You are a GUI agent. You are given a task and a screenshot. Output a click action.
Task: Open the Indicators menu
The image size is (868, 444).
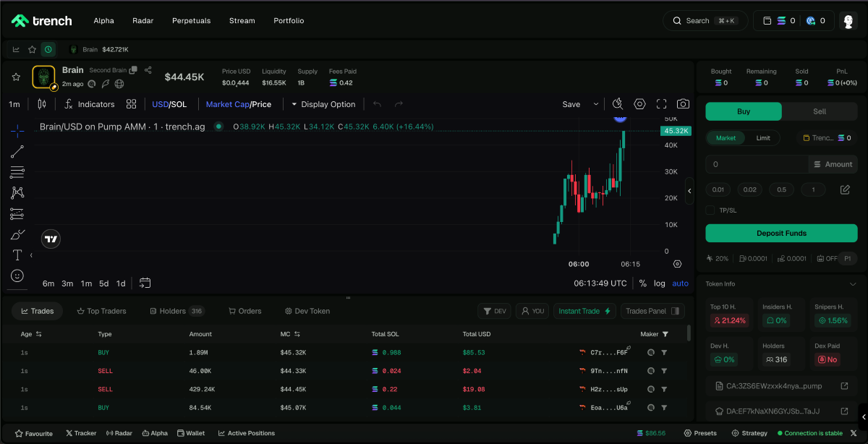89,104
